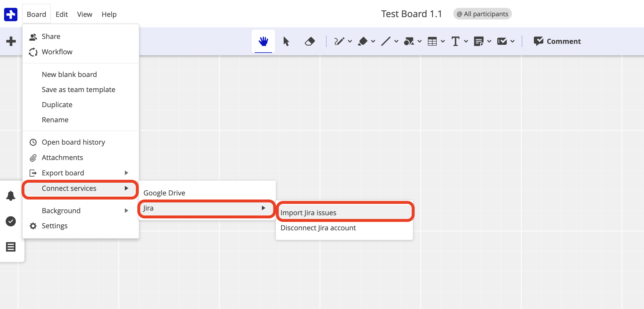Click the All participants badge
This screenshot has width=644, height=309.
pyautogui.click(x=482, y=14)
